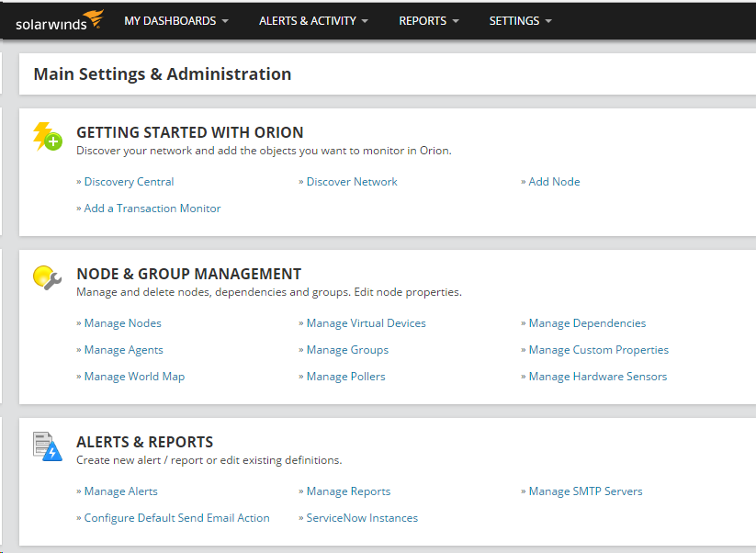756x553 pixels.
Task: Click the SolarWinds logo
Action: [60, 21]
